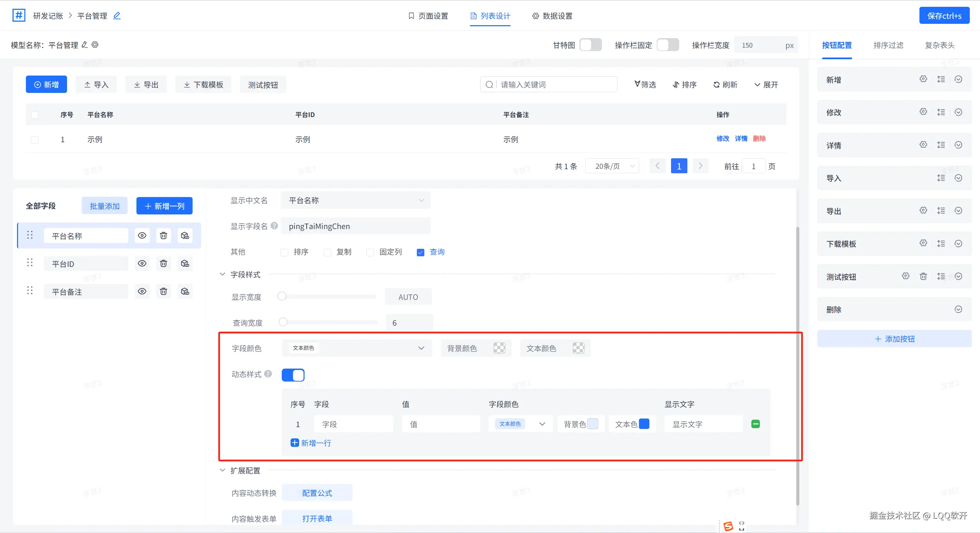Open the 显示中文名 dropdown

[355, 200]
